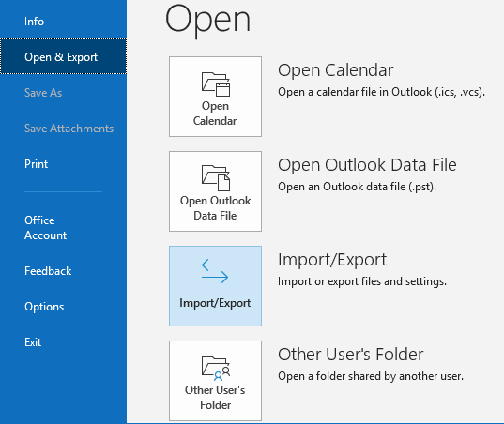Click text 'Import or export files and settings.'
The image size is (504, 424).
pyautogui.click(x=362, y=281)
